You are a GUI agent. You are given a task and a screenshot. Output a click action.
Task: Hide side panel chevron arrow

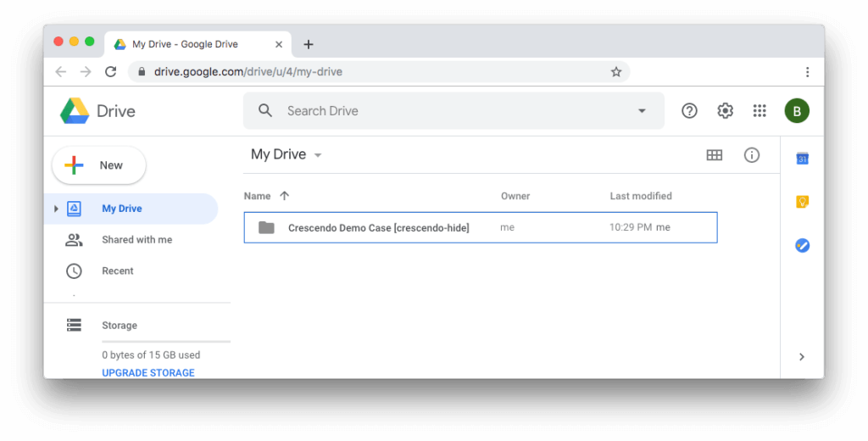click(802, 357)
